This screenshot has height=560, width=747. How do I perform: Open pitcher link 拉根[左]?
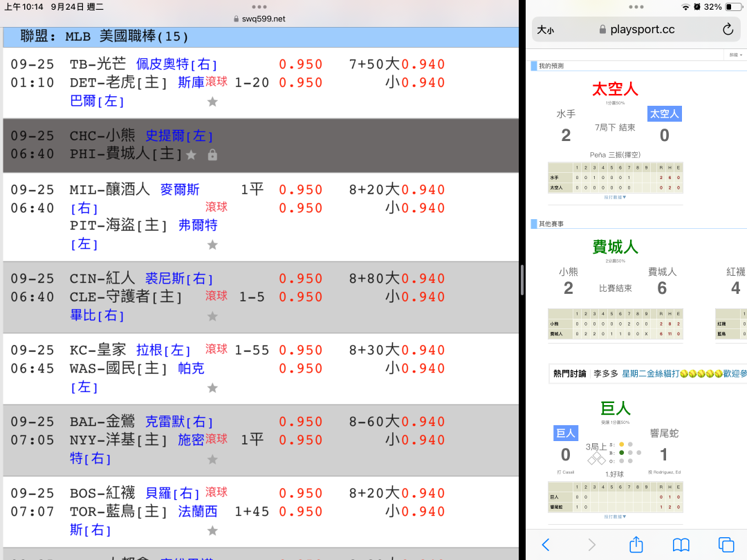(x=163, y=350)
